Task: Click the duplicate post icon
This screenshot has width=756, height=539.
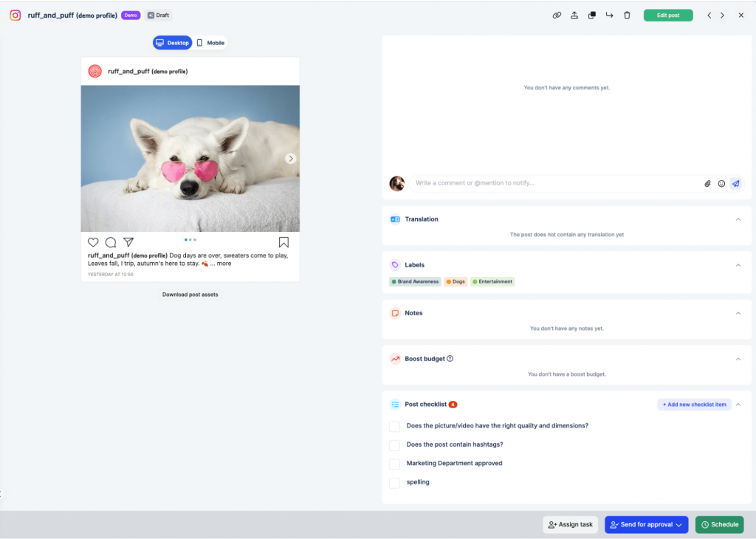Action: point(592,16)
